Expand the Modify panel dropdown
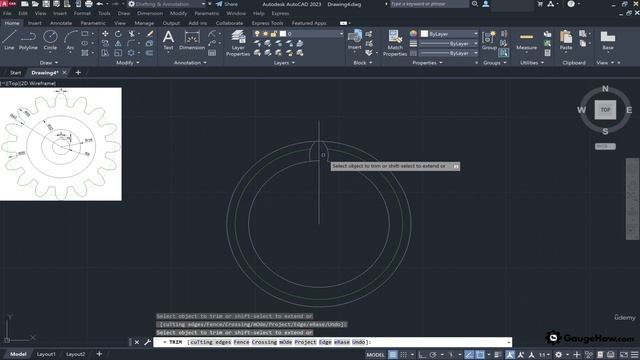 [x=128, y=62]
